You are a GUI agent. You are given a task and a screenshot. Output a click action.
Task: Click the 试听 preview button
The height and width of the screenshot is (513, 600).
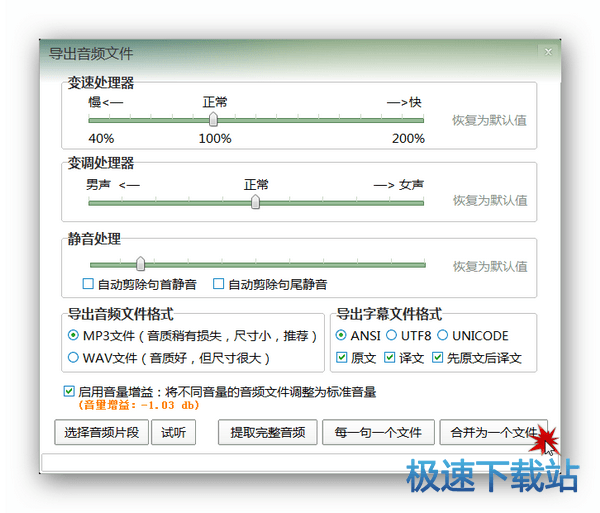(173, 432)
